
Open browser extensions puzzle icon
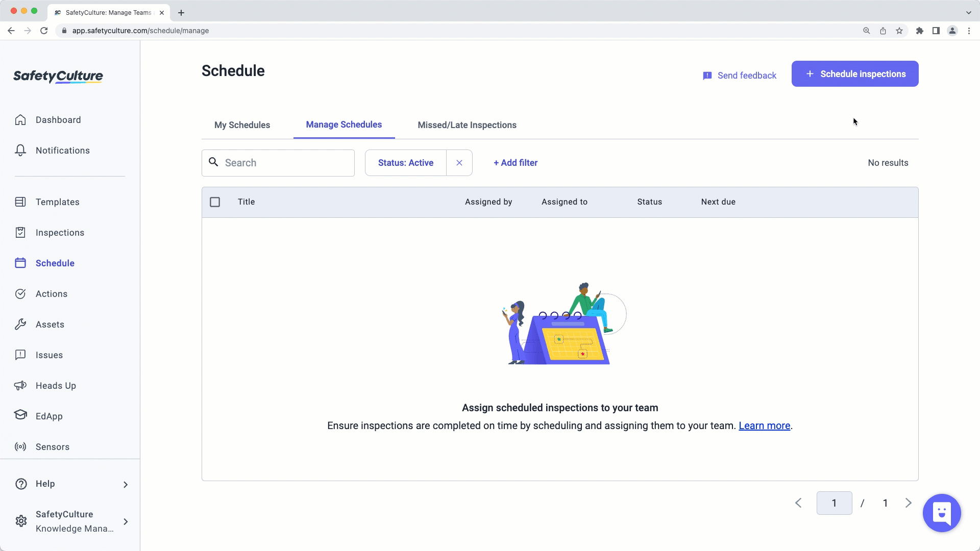click(920, 31)
